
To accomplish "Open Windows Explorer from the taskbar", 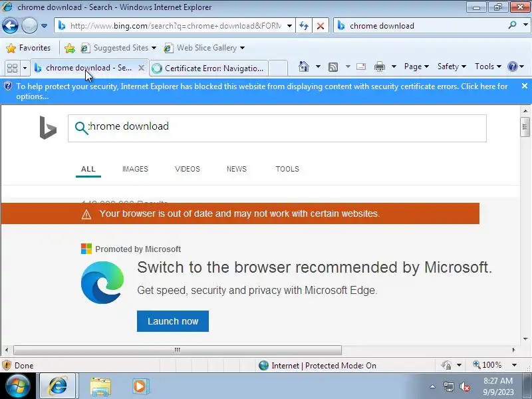I will click(x=100, y=386).
